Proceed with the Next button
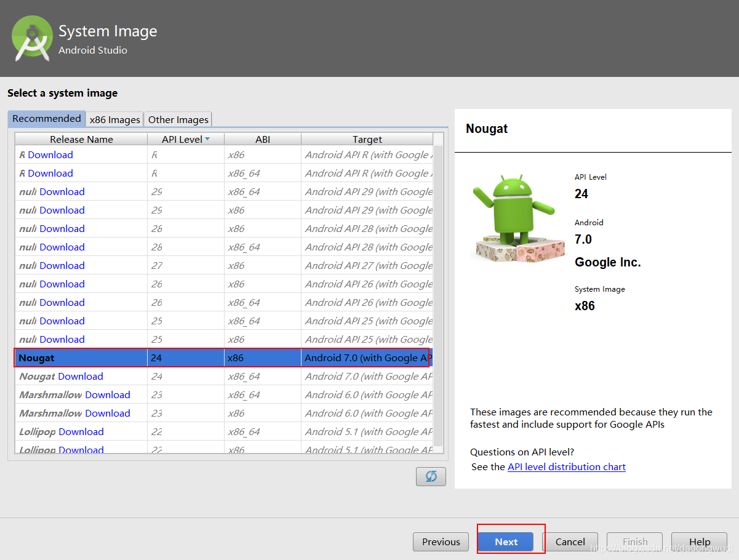The height and width of the screenshot is (560, 739). tap(506, 542)
